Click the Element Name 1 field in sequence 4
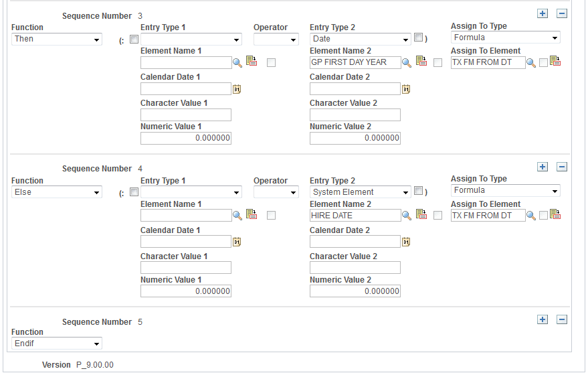Image resolution: width=588 pixels, height=375 pixels. coord(185,216)
